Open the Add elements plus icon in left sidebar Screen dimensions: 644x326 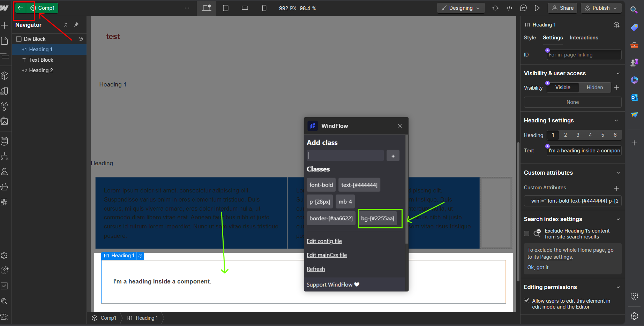5,25
